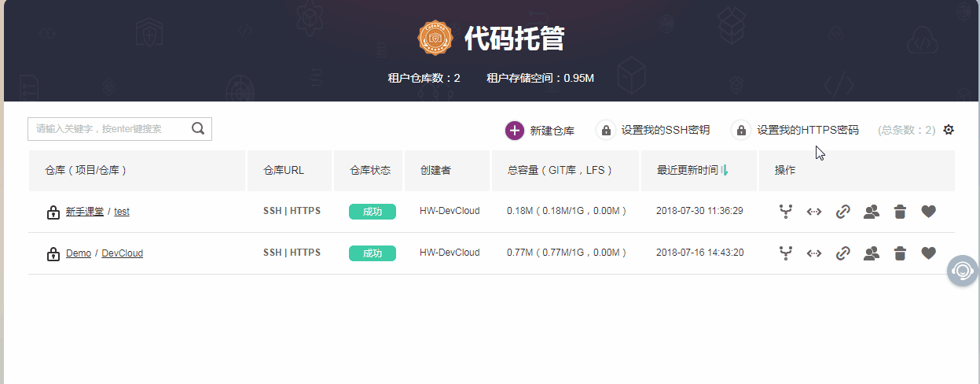The image size is (980, 384).
Task: Copy HTTPS URL for the test repository
Action: tap(305, 211)
